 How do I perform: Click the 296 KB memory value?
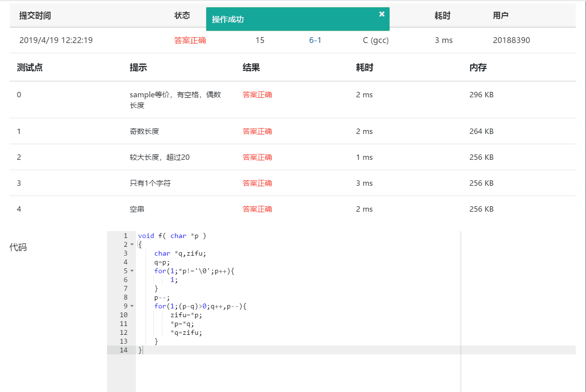[481, 95]
